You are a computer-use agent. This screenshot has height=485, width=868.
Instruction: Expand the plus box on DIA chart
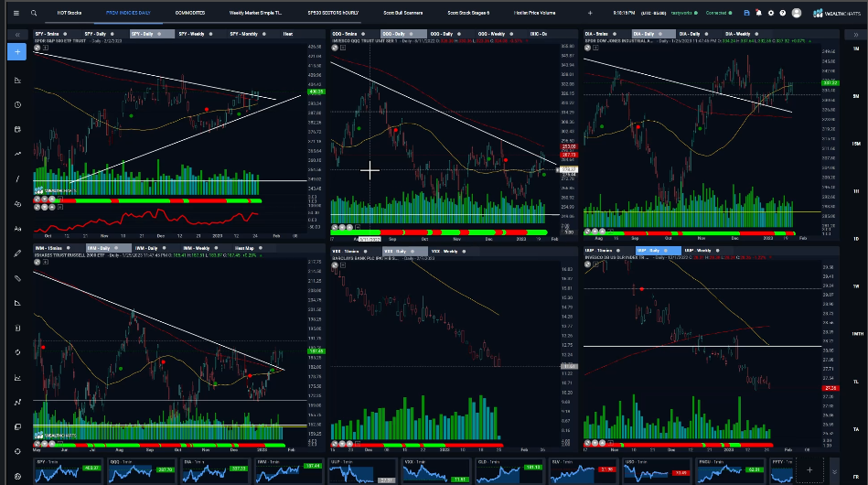[595, 48]
